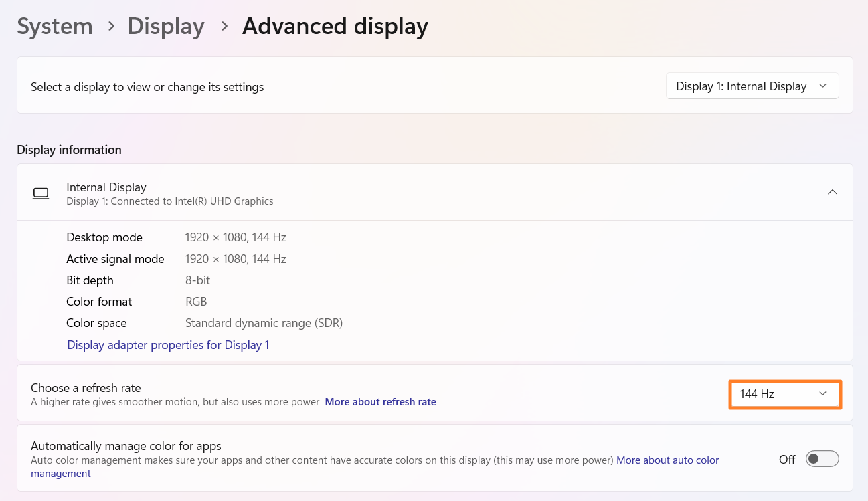Click the Choose a refresh rate label
This screenshot has height=501, width=868.
86,388
